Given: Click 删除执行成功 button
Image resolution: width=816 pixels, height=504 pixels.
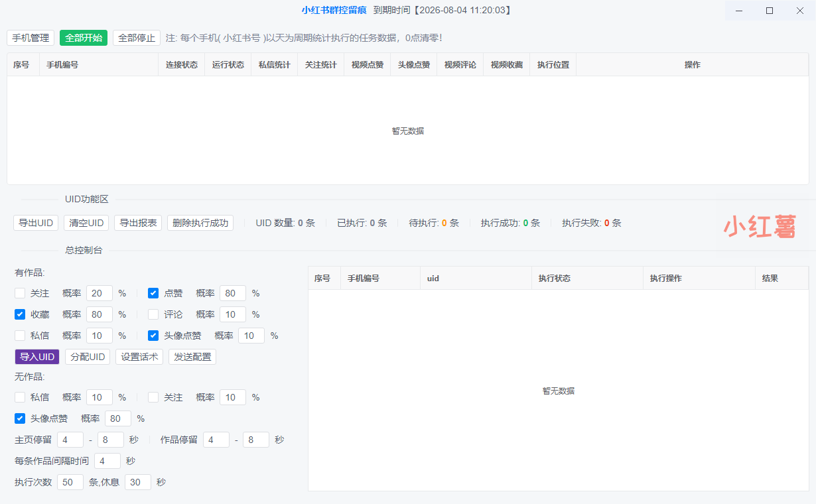Looking at the screenshot, I should click(x=200, y=223).
